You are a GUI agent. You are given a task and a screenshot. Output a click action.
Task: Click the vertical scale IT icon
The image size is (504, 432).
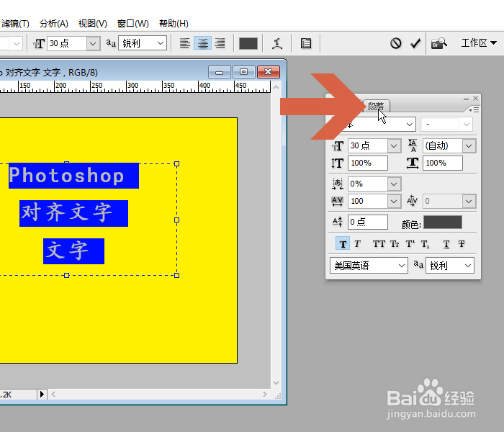pos(337,163)
